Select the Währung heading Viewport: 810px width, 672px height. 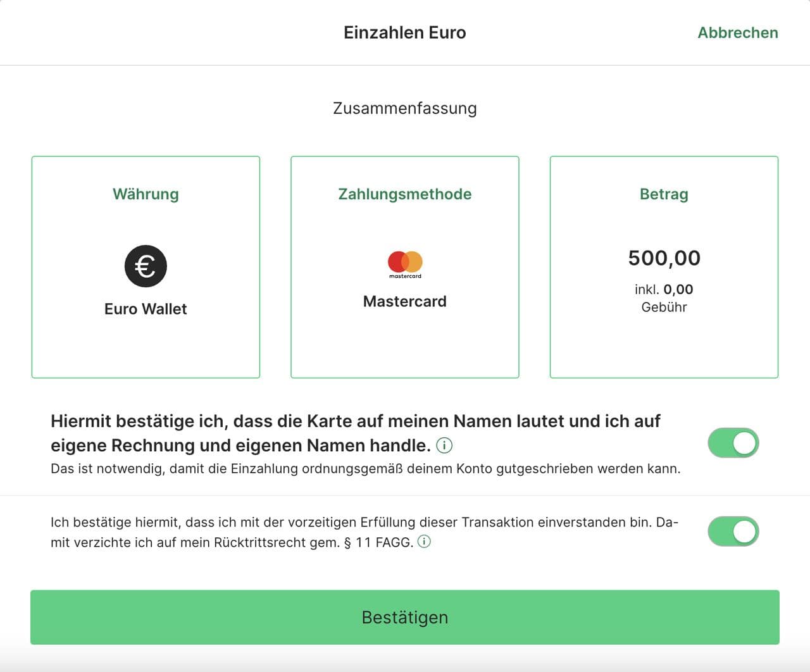tap(146, 194)
